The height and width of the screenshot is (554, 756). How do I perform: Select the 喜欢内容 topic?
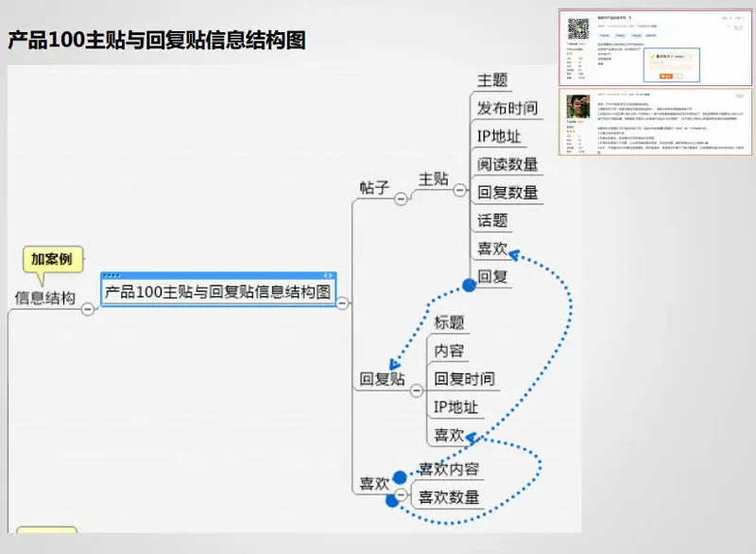point(449,469)
